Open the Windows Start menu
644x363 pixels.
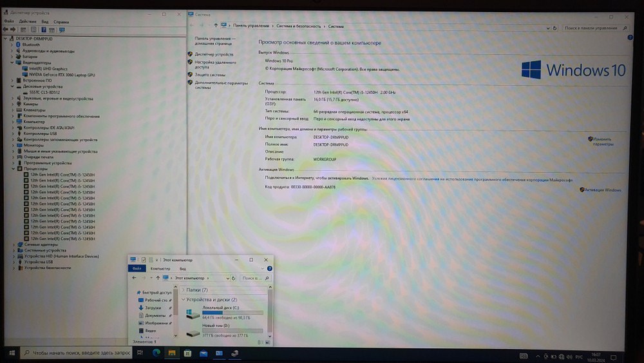(12, 353)
